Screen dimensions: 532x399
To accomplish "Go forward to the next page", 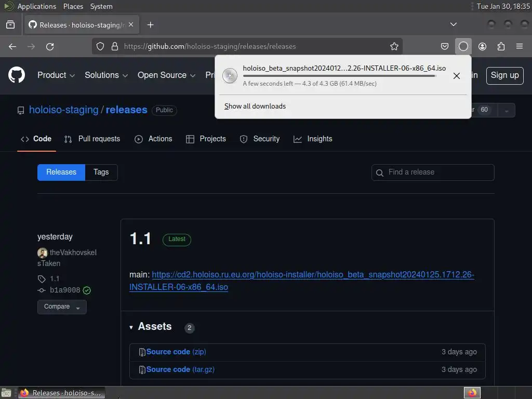I will click(x=31, y=46).
